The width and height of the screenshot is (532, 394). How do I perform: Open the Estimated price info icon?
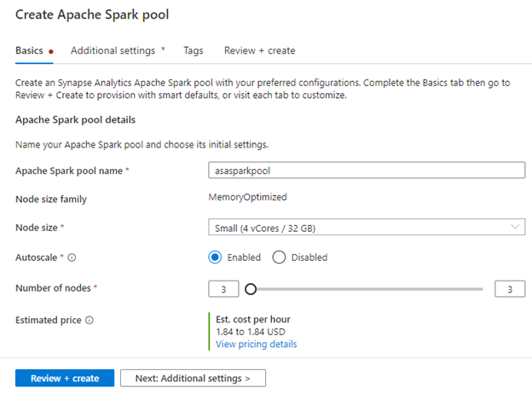click(90, 320)
